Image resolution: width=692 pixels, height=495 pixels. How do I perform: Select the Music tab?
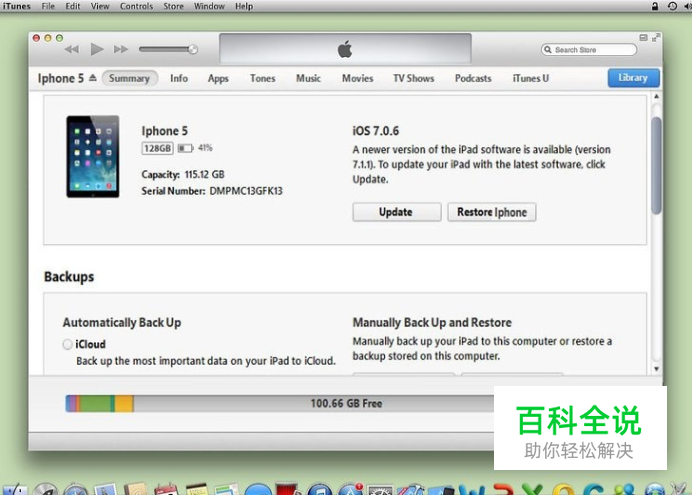[x=308, y=78]
